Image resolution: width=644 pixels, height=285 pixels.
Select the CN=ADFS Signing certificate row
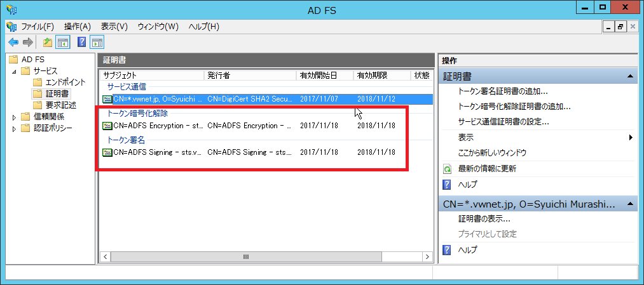point(266,152)
